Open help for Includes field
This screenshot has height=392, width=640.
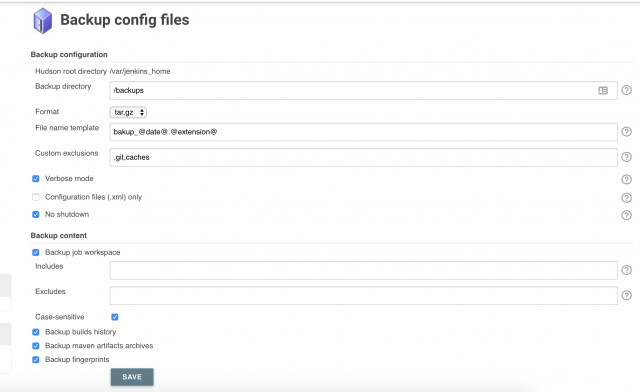(626, 270)
